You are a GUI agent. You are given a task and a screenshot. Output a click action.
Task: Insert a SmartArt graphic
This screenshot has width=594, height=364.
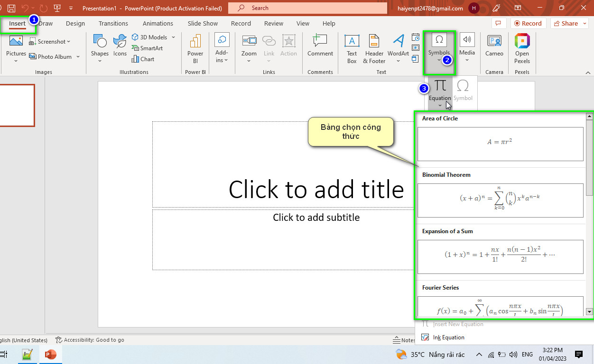[x=148, y=48]
